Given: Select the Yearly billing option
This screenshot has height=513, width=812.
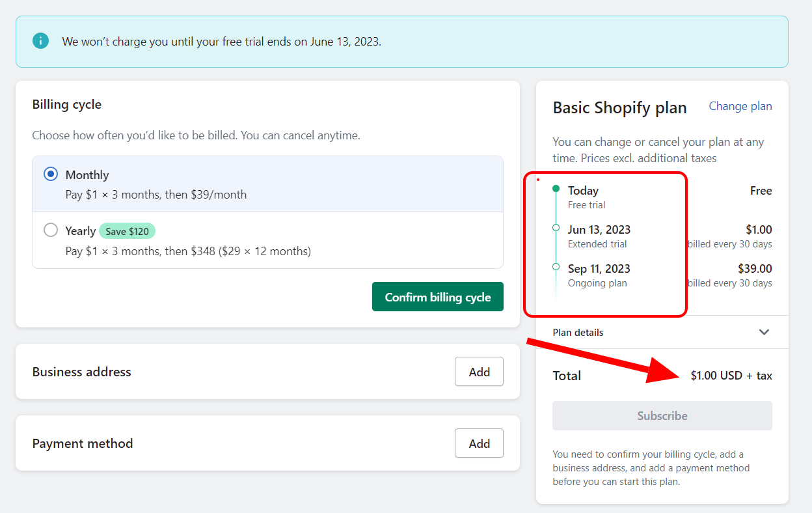Looking at the screenshot, I should [51, 230].
